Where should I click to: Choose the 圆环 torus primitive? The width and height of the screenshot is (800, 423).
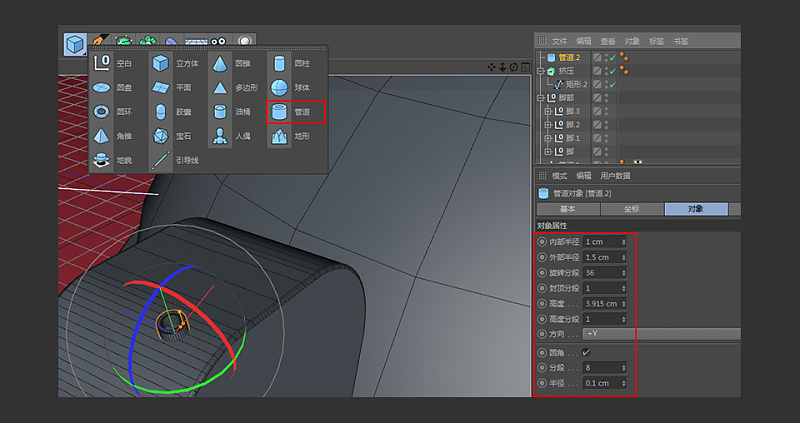(x=115, y=112)
